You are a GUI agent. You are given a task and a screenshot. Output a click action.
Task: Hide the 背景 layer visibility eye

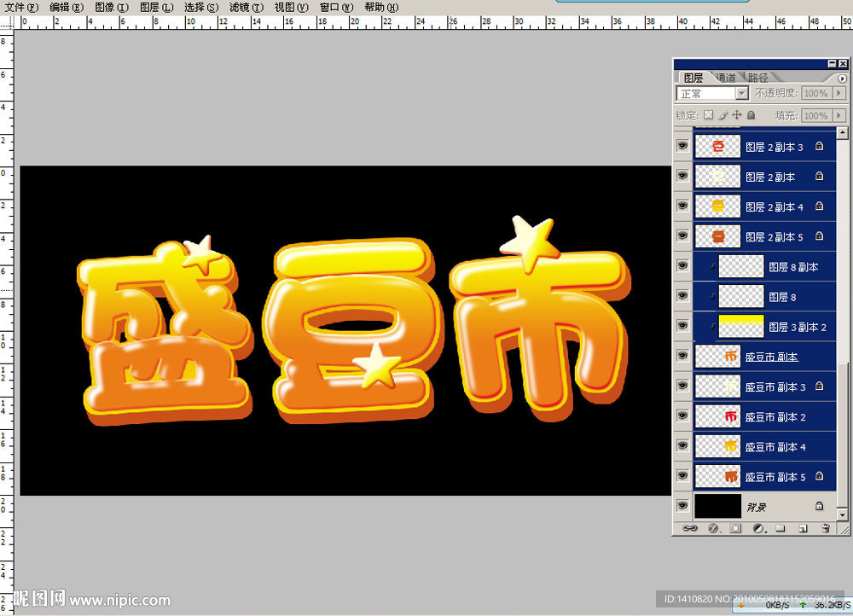[x=682, y=505]
